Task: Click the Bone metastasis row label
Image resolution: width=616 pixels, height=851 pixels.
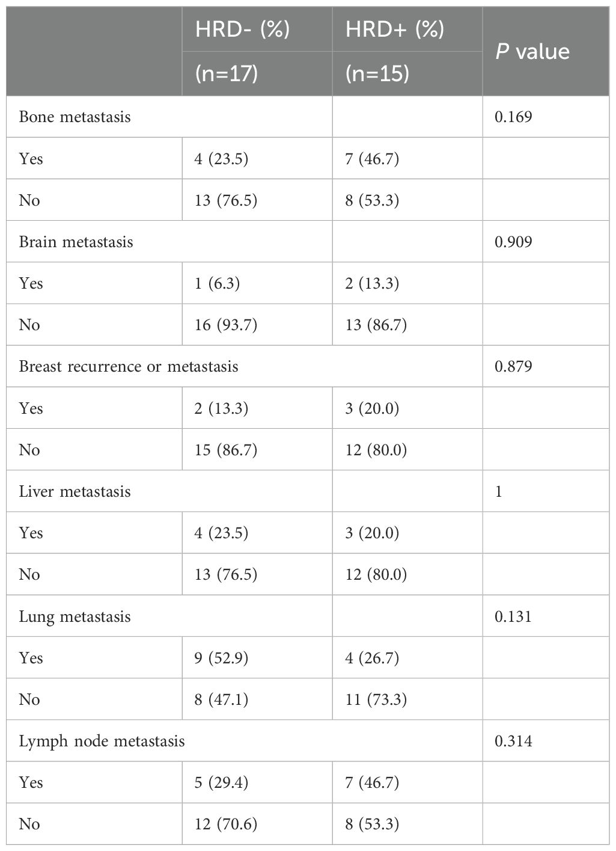Action: pos(75,117)
